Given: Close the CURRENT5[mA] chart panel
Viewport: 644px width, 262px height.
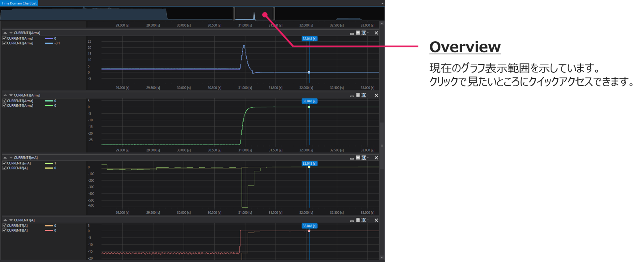Looking at the screenshot, I should [376, 158].
